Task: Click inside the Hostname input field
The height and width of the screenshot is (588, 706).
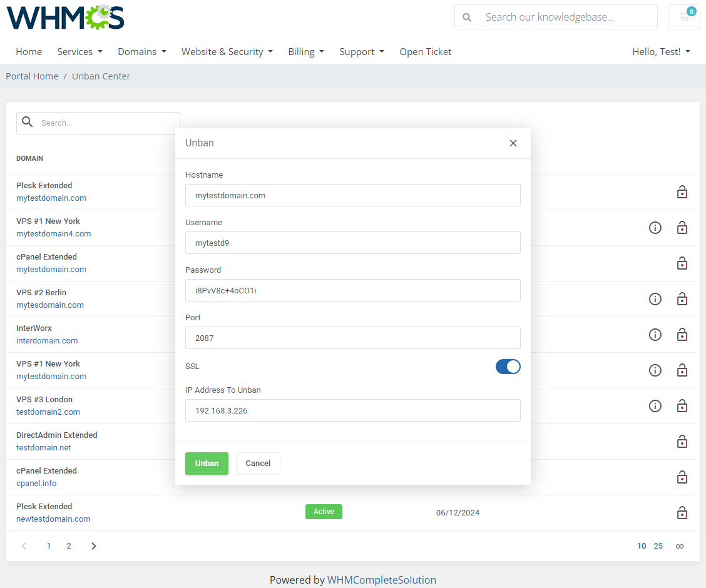Action: tap(352, 195)
